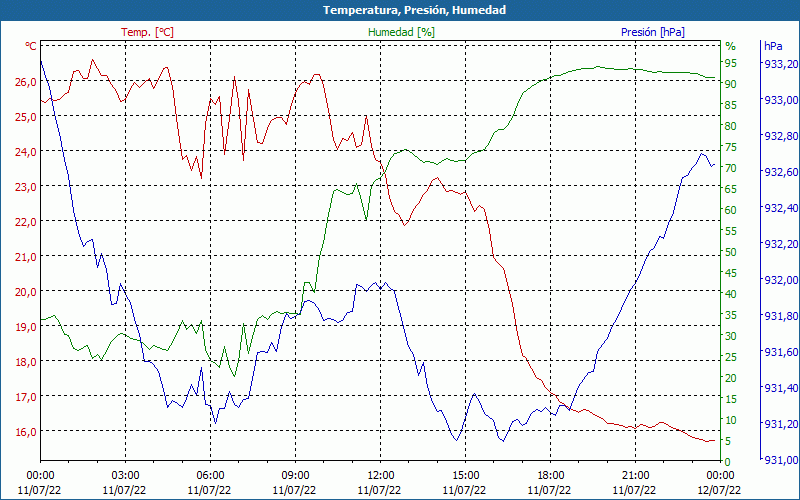Select the 23,0 temperature axis value
The image size is (800, 500).
point(26,187)
